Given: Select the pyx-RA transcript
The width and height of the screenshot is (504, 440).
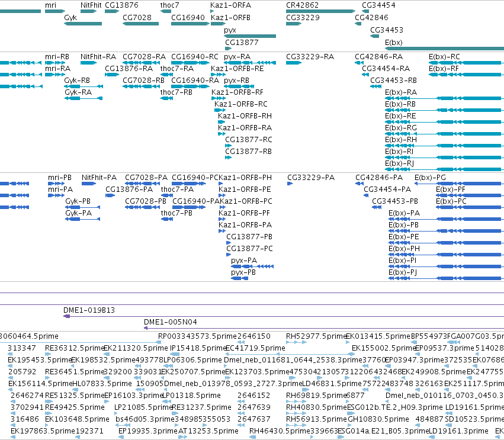Looking at the screenshot, I should [250, 63].
